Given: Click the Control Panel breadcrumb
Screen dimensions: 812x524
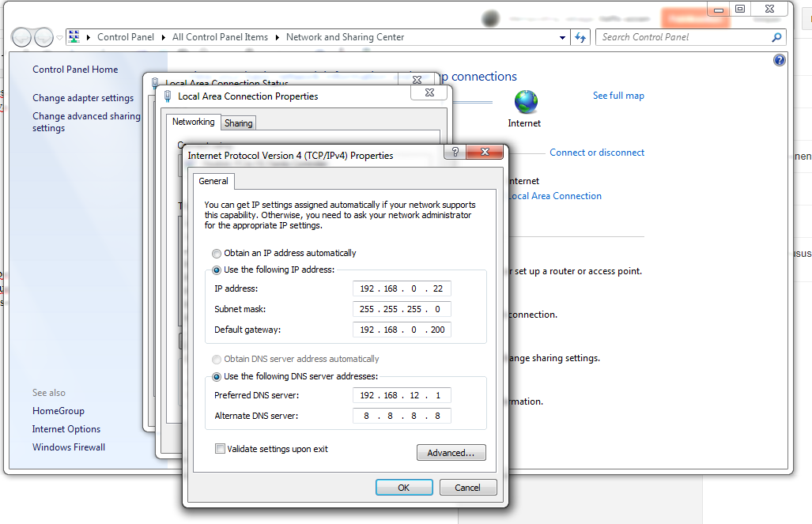Looking at the screenshot, I should (x=126, y=37).
